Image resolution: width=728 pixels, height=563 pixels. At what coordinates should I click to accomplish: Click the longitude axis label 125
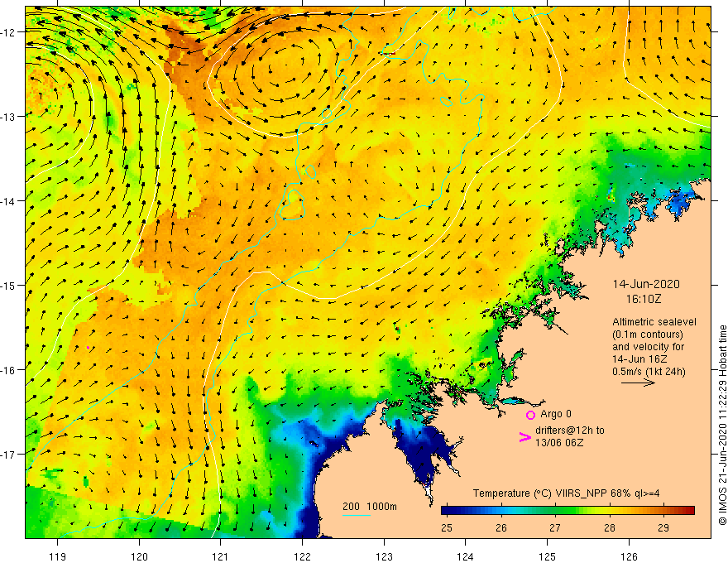[x=548, y=556]
